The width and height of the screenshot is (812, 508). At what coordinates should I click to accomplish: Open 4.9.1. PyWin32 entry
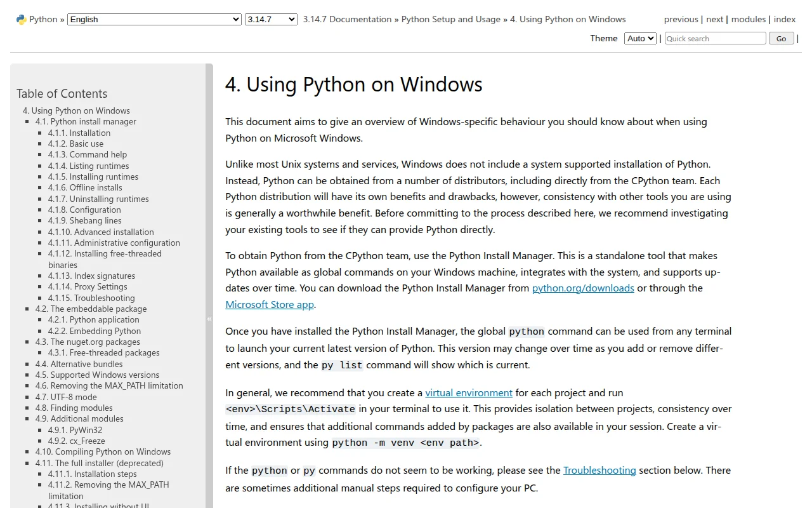point(77,430)
